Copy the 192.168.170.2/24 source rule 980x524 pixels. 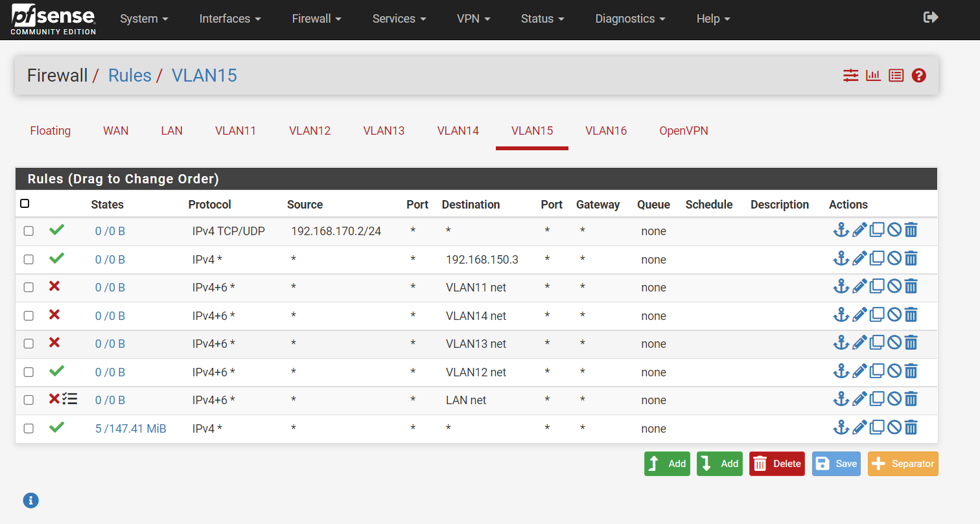pos(877,230)
